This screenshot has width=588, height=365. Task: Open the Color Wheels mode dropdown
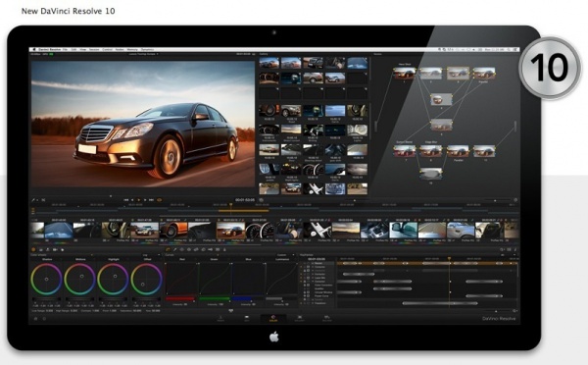click(91, 255)
